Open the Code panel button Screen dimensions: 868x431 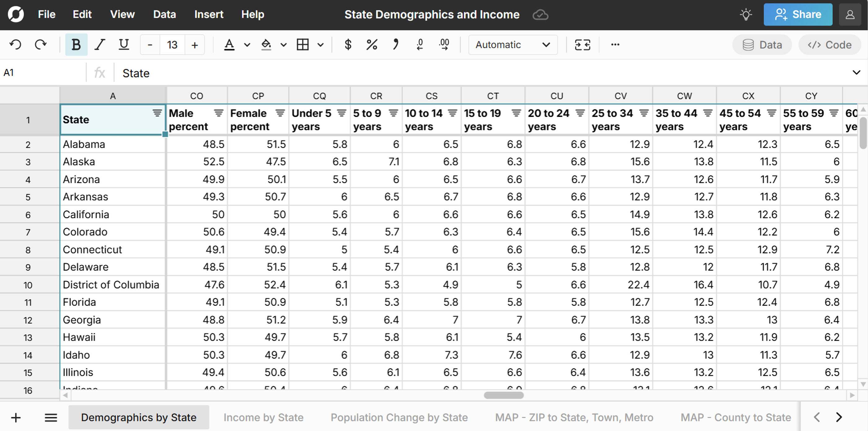(x=829, y=44)
